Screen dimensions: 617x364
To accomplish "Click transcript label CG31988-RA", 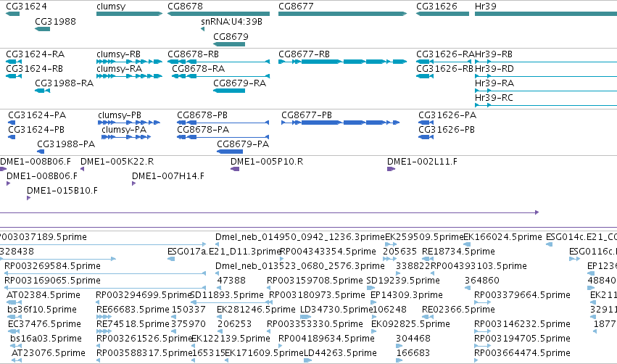I will point(64,83).
